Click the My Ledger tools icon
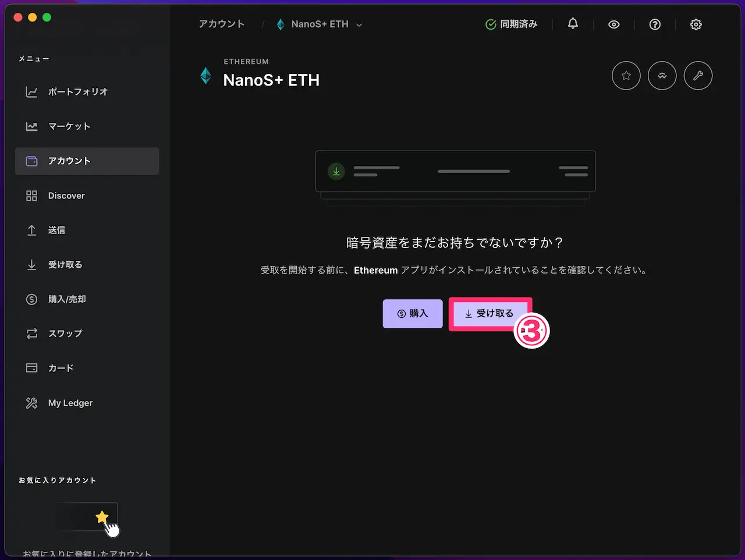The width and height of the screenshot is (745, 560). pyautogui.click(x=31, y=403)
